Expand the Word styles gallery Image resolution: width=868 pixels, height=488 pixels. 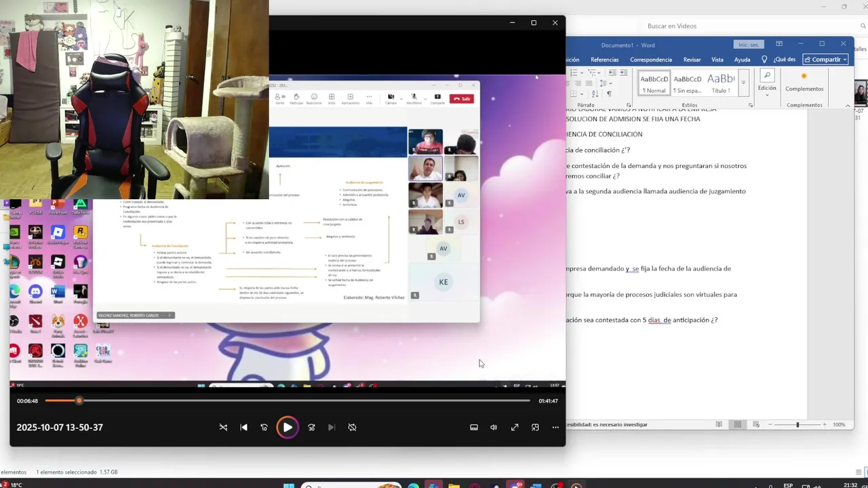[x=743, y=83]
